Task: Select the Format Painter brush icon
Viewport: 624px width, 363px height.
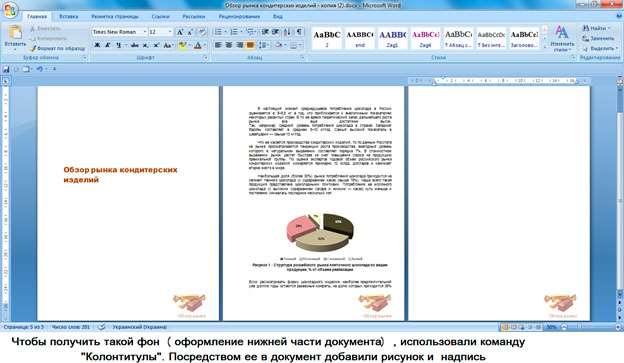Action: point(33,48)
